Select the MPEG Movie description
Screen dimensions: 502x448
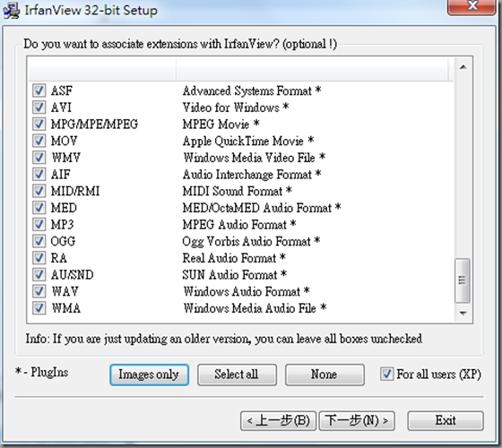(221, 125)
